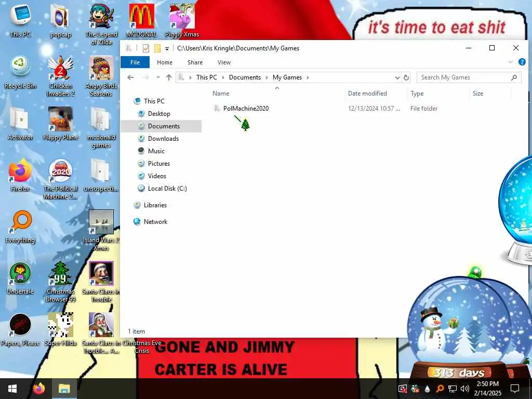The image size is (532, 399).
Task: Launch Santa Claus in Trouble shortcut
Action: (101, 281)
